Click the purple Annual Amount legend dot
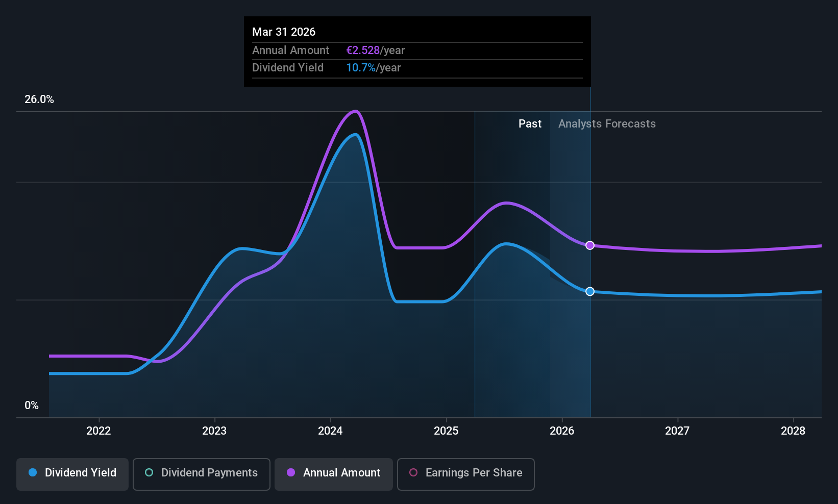The height and width of the screenshot is (504, 838). pyautogui.click(x=290, y=473)
